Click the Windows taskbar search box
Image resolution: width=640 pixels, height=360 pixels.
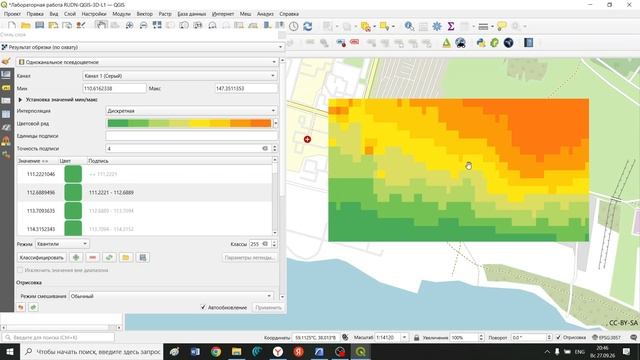[x=91, y=351]
